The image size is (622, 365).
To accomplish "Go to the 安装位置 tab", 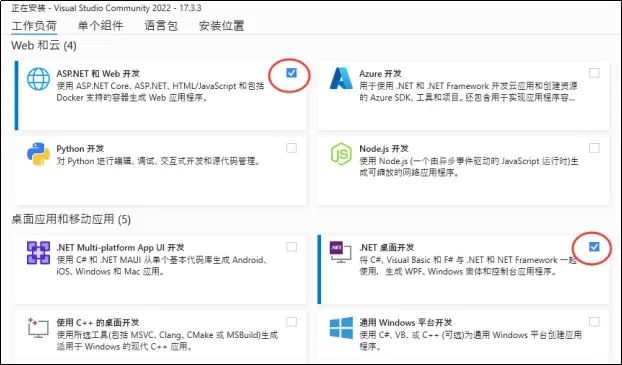I will (x=221, y=26).
